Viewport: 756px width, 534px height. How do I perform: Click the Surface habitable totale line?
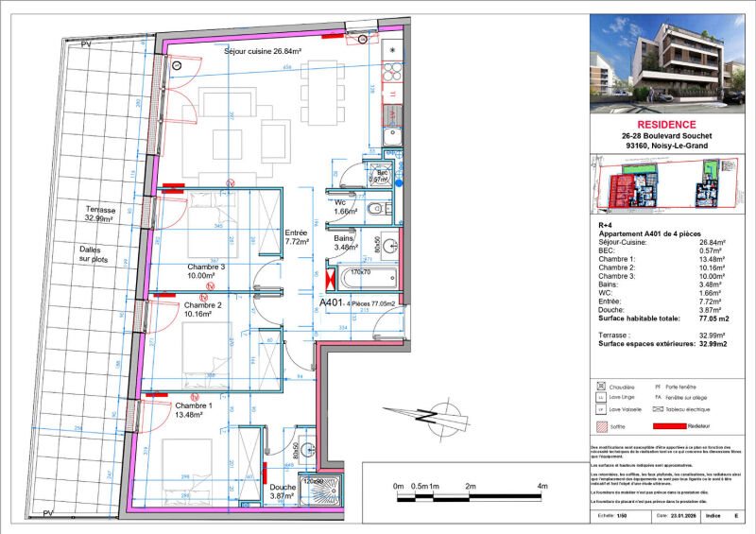tap(663, 319)
